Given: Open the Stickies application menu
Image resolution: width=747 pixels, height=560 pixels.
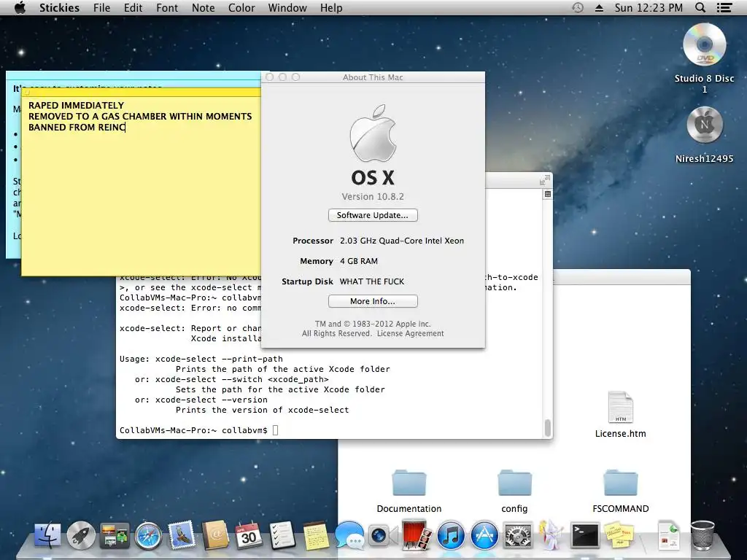Looking at the screenshot, I should (x=59, y=7).
